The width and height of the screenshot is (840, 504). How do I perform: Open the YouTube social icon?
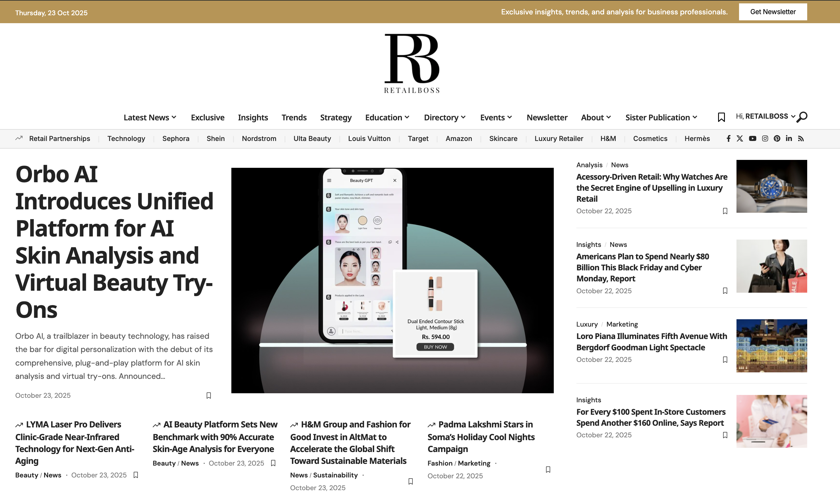752,138
